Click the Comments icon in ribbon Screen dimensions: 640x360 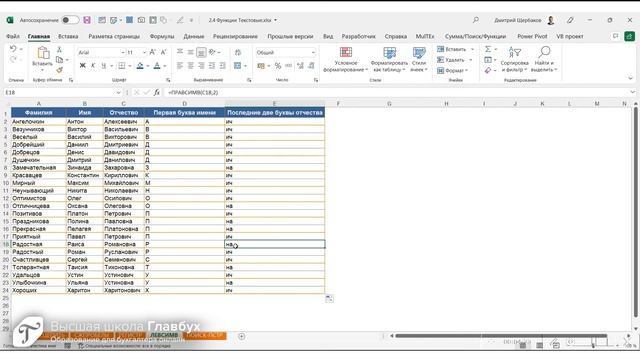(x=616, y=36)
